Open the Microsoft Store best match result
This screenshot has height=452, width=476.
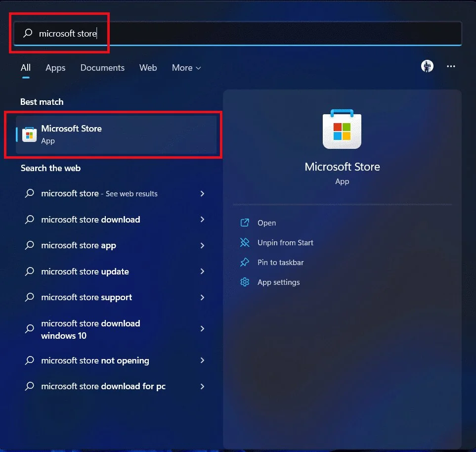tap(116, 134)
